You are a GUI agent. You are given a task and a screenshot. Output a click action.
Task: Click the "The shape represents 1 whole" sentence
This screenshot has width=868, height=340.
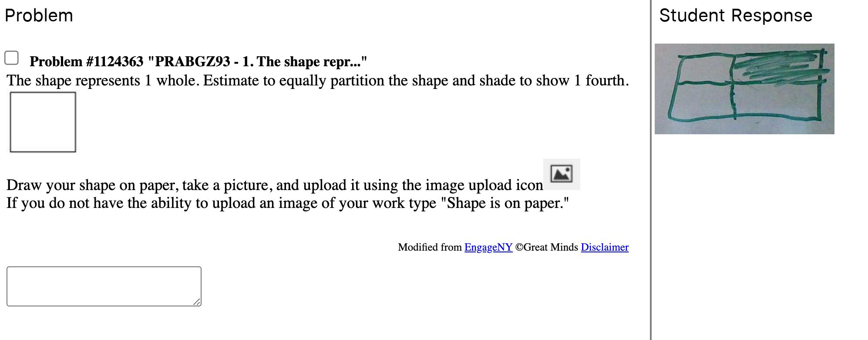point(317,81)
